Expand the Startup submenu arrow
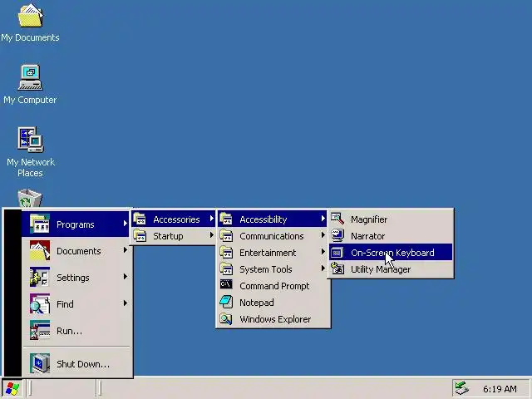This screenshot has width=532, height=399. (x=212, y=235)
